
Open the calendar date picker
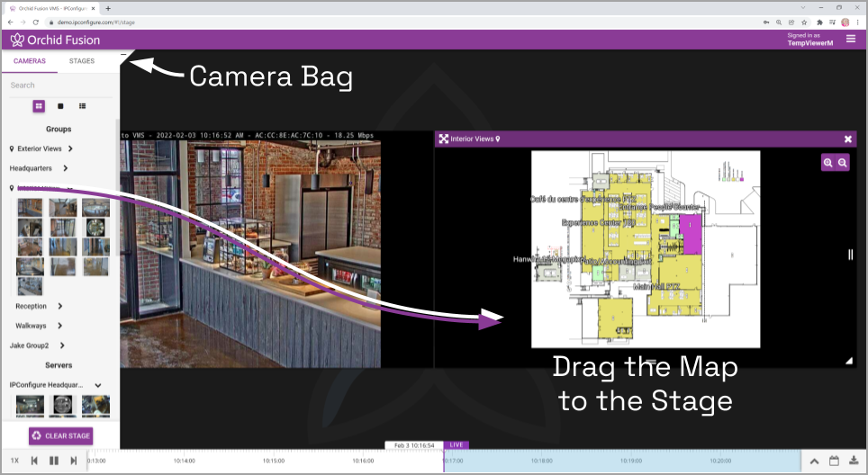[x=834, y=461]
